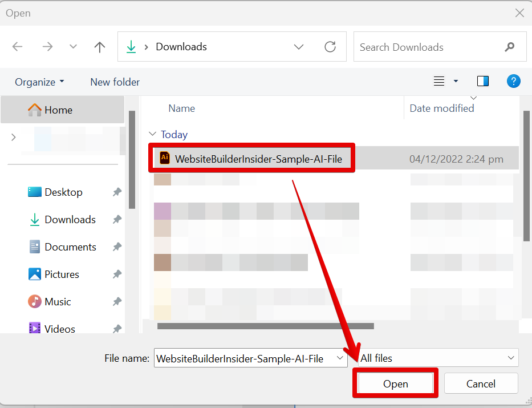Unpin Desktop using its pin icon
Screen dimensions: 532x408
point(117,192)
